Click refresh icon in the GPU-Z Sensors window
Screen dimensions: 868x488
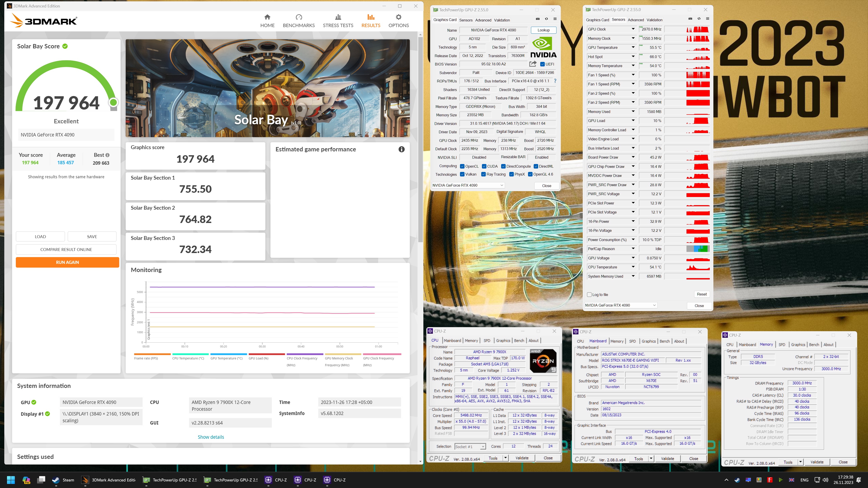click(x=699, y=19)
